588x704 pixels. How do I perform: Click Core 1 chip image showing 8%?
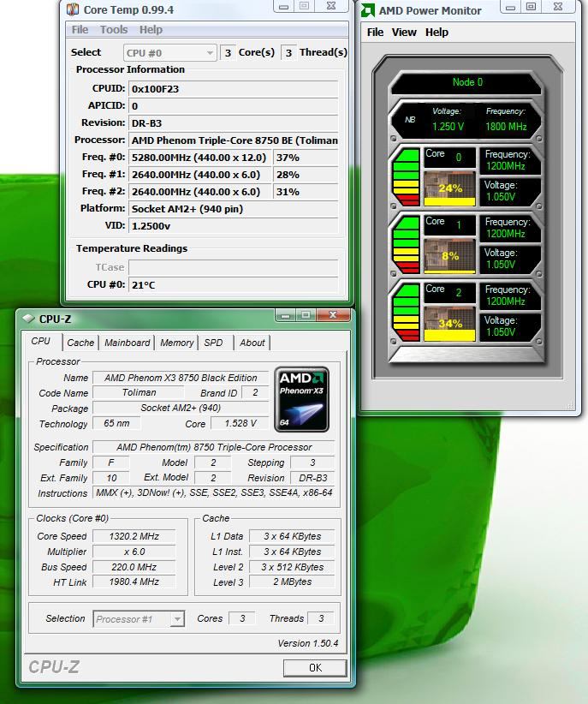click(x=449, y=256)
